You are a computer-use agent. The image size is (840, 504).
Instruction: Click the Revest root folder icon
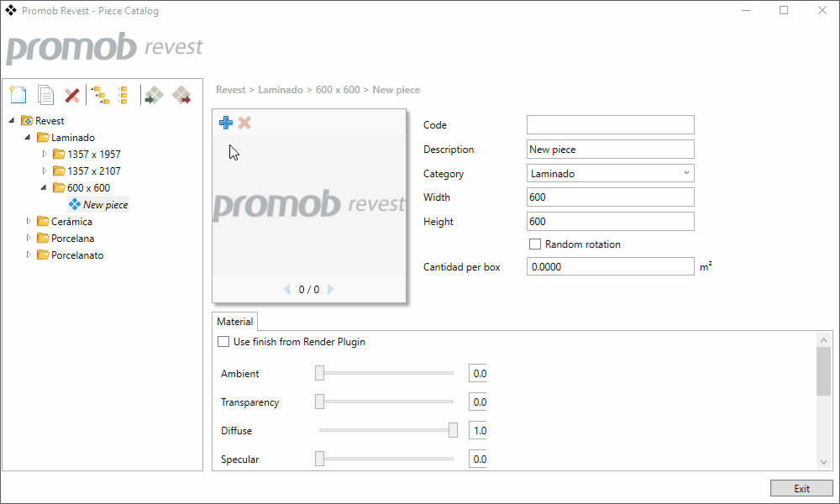coord(27,120)
